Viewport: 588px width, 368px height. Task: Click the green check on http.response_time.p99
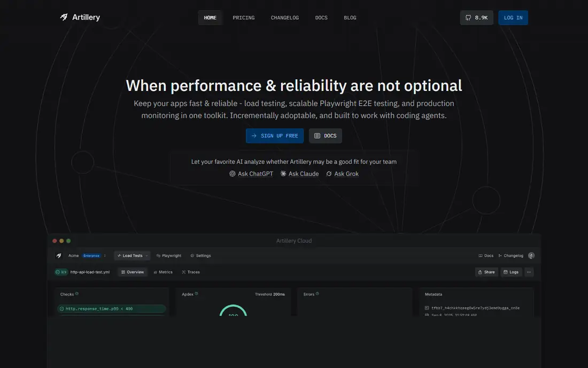pos(62,309)
